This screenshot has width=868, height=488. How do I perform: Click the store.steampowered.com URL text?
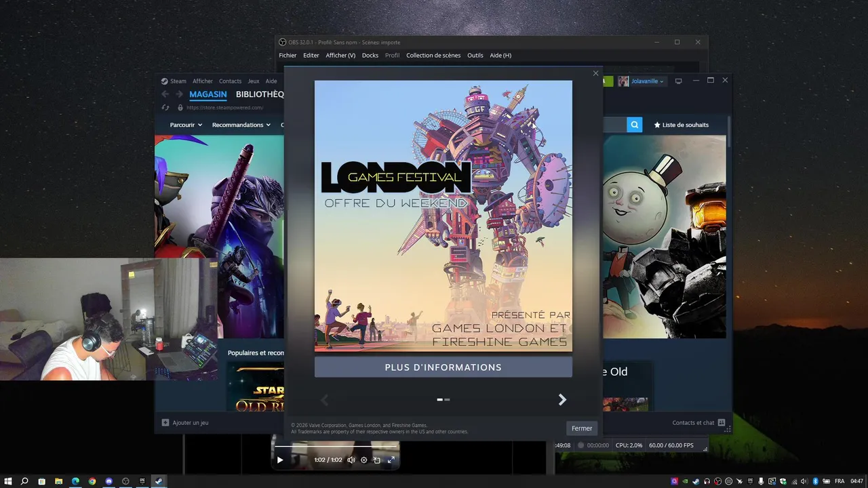click(224, 107)
